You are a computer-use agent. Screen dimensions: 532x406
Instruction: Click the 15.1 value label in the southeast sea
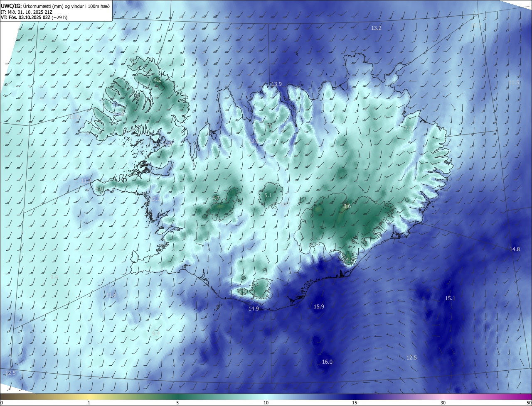pos(450,298)
